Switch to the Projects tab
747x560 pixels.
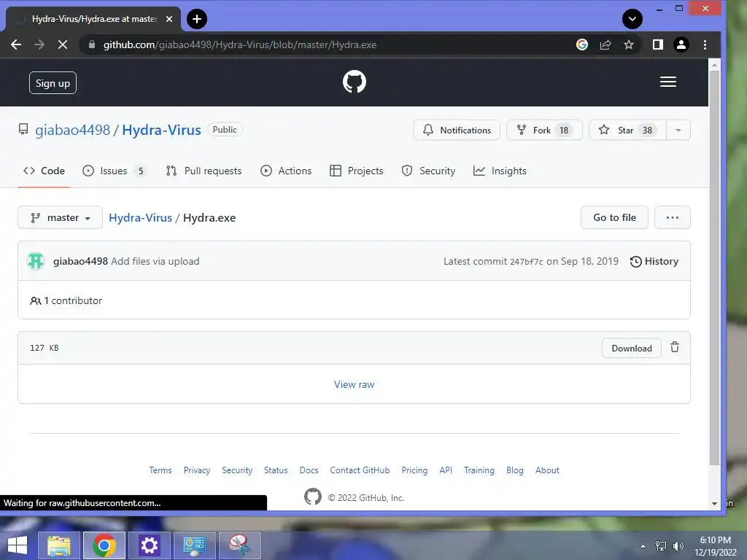pos(356,171)
